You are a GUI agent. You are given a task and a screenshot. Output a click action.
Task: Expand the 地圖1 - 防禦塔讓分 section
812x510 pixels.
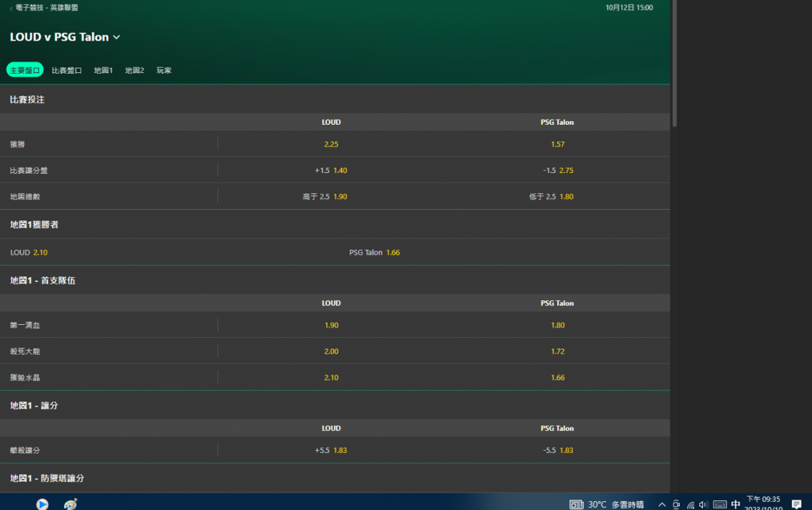pyautogui.click(x=335, y=478)
